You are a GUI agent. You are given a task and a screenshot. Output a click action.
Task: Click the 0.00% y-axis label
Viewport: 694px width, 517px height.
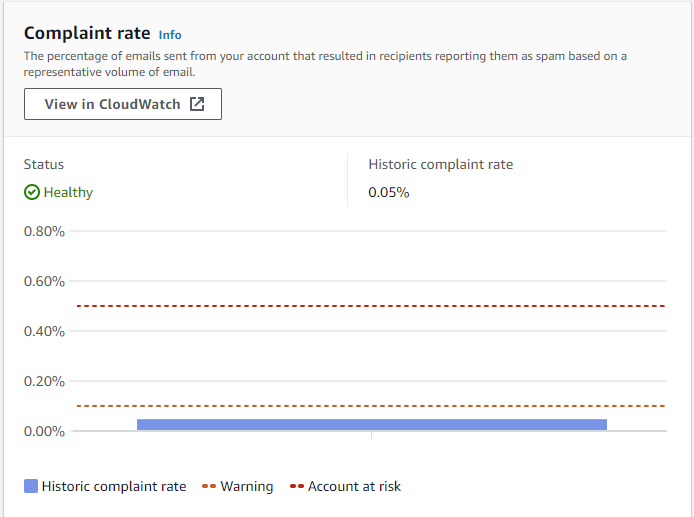point(44,431)
